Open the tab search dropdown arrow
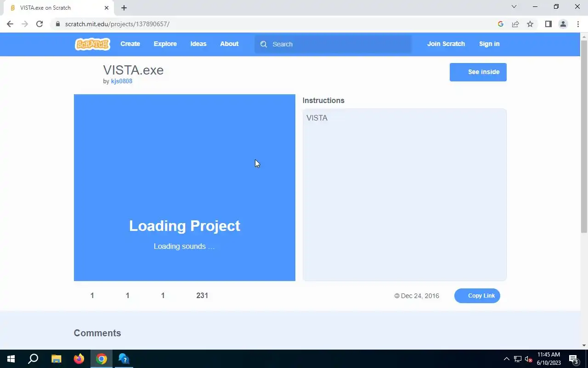The width and height of the screenshot is (588, 368). (514, 7)
